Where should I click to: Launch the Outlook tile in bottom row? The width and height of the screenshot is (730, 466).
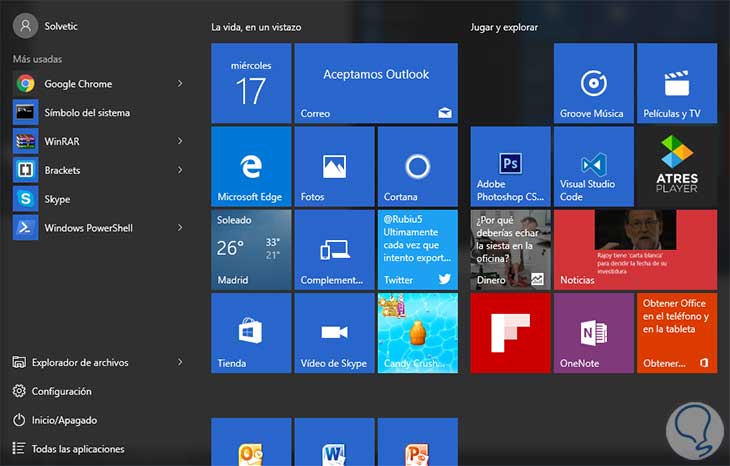coord(251,442)
